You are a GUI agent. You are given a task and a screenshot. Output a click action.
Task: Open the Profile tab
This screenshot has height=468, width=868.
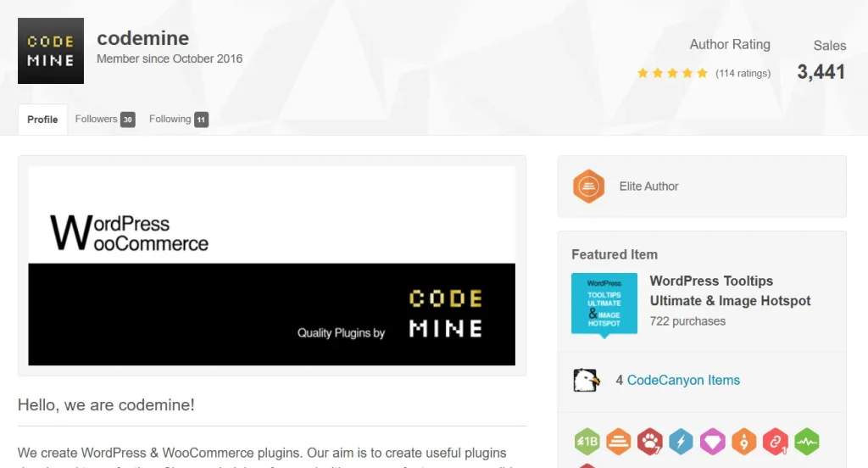tap(42, 120)
